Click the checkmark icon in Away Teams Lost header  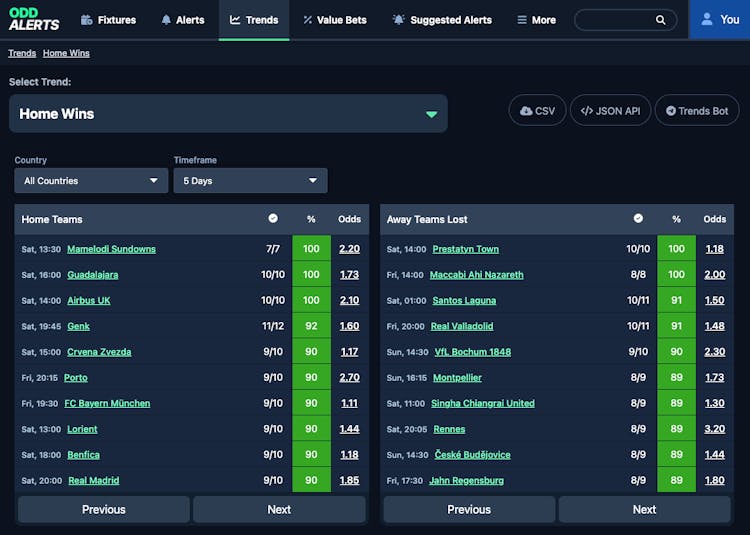coord(638,218)
